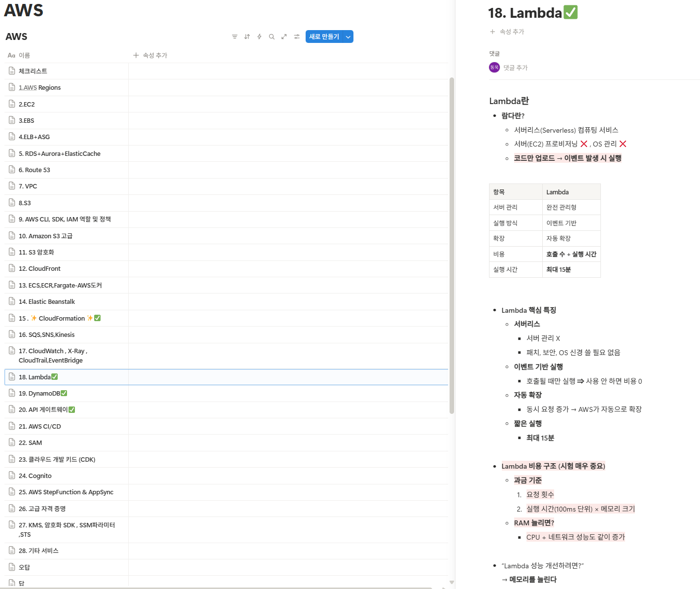
Task: Click the database vertical scrollbar
Action: click(x=452, y=245)
